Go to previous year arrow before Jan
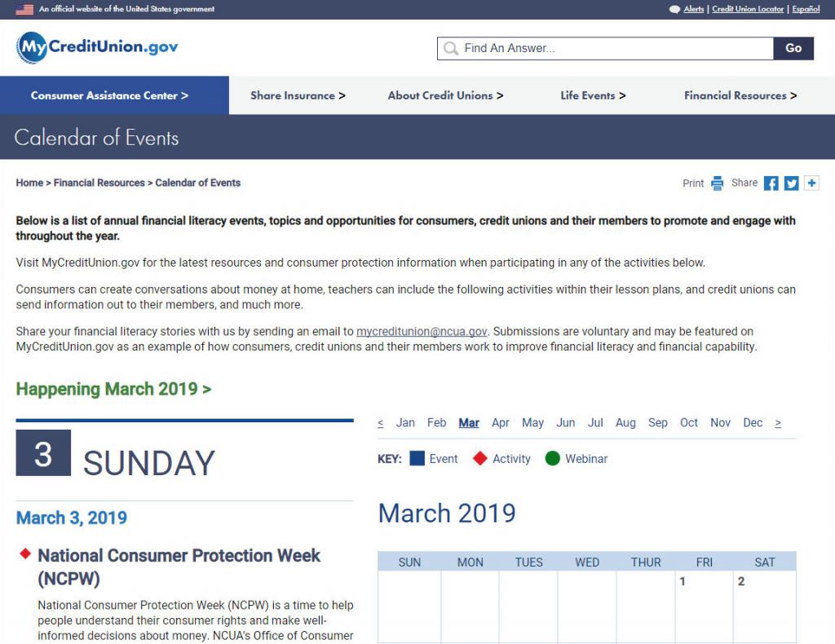 (x=380, y=423)
